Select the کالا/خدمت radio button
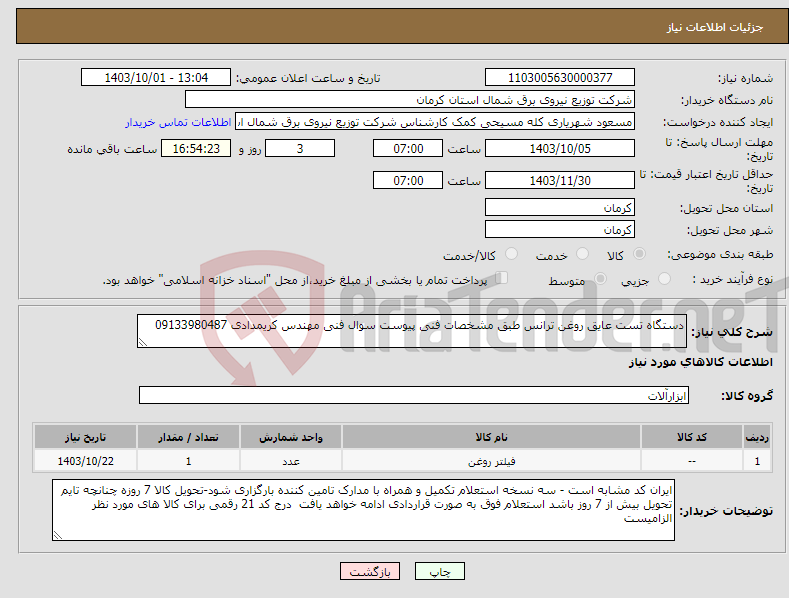Image resolution: width=789 pixels, height=598 pixels. [511, 254]
